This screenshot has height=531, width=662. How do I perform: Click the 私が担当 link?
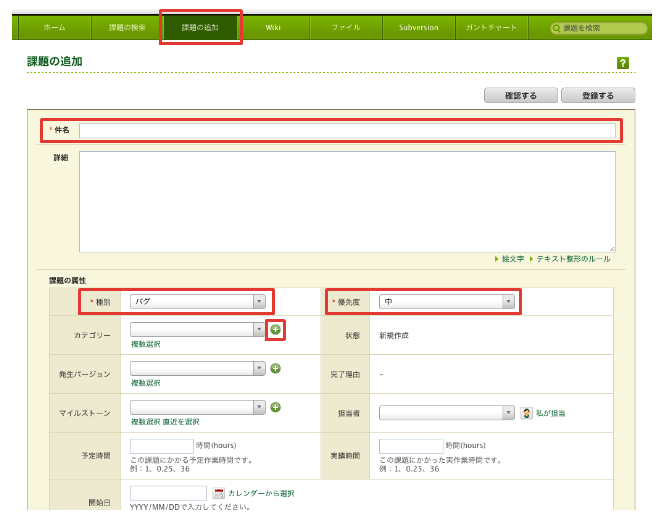[x=551, y=413]
